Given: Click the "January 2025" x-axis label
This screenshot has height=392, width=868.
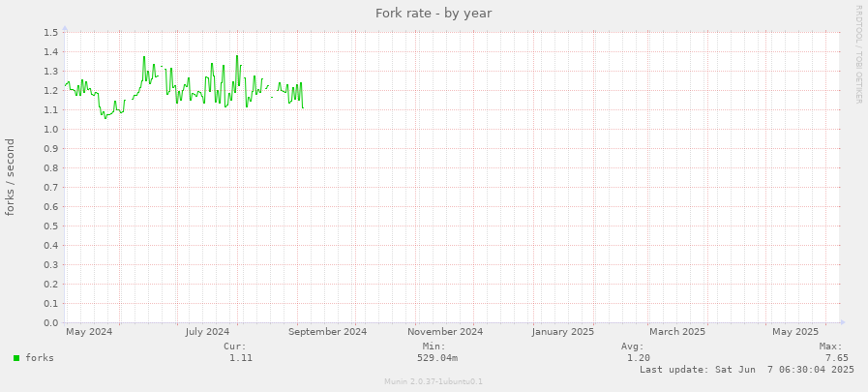Looking at the screenshot, I should (563, 332).
